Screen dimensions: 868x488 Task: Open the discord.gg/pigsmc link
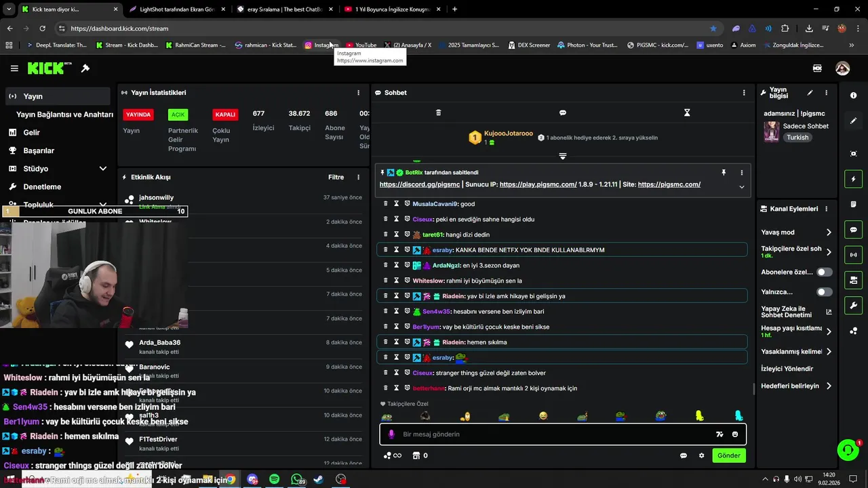click(x=420, y=184)
